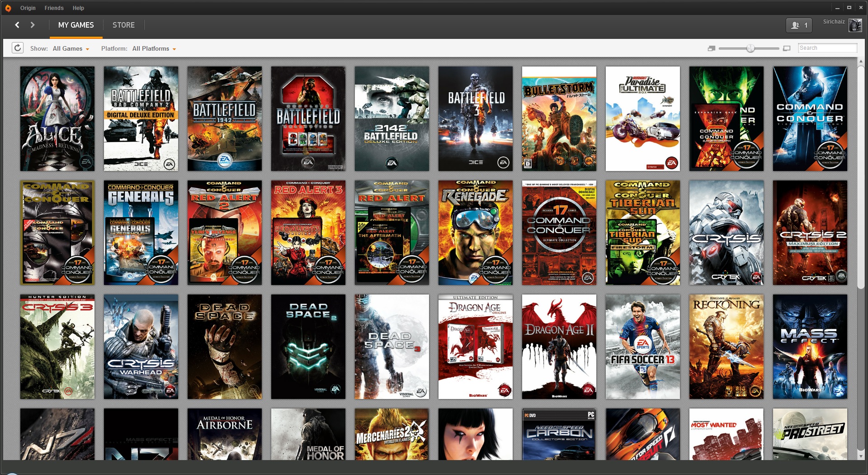
Task: Select the Red Alert 3 cover
Action: point(308,233)
